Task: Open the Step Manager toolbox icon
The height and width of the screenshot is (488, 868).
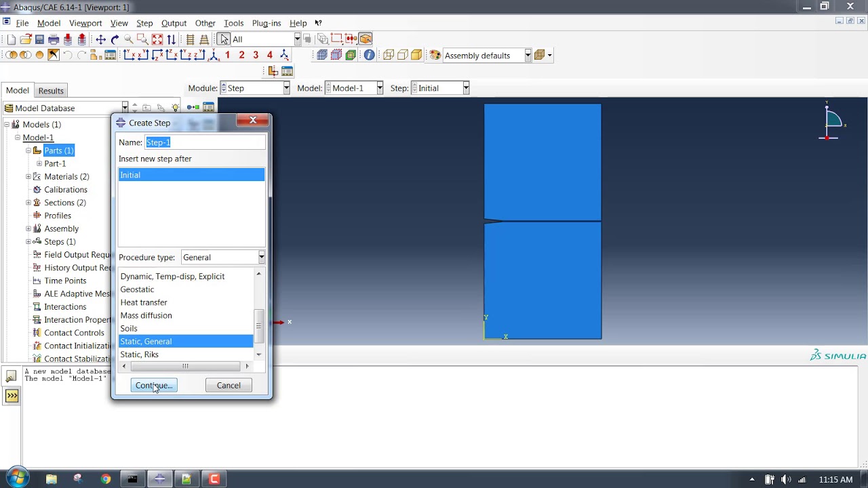Action: 208,107
